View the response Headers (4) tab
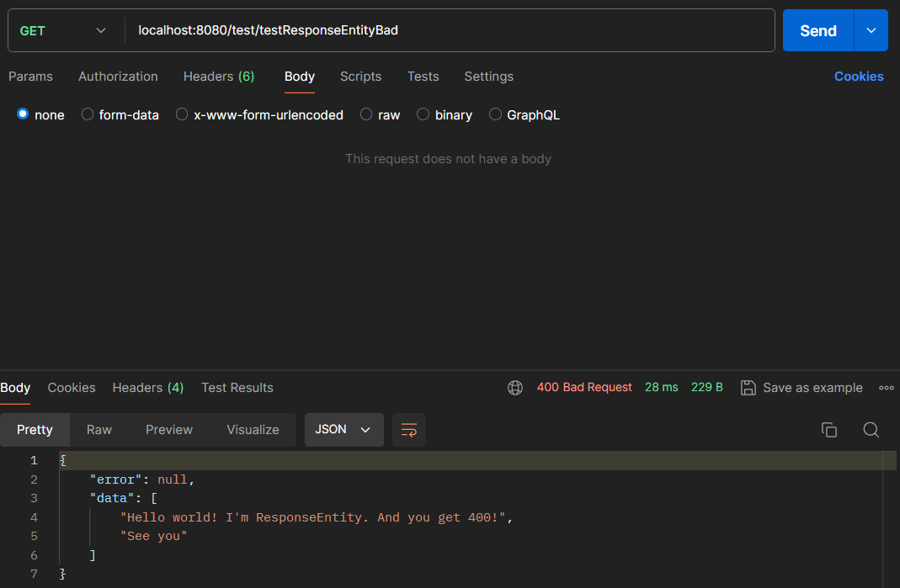Screen dimensions: 900x588 [x=148, y=388]
